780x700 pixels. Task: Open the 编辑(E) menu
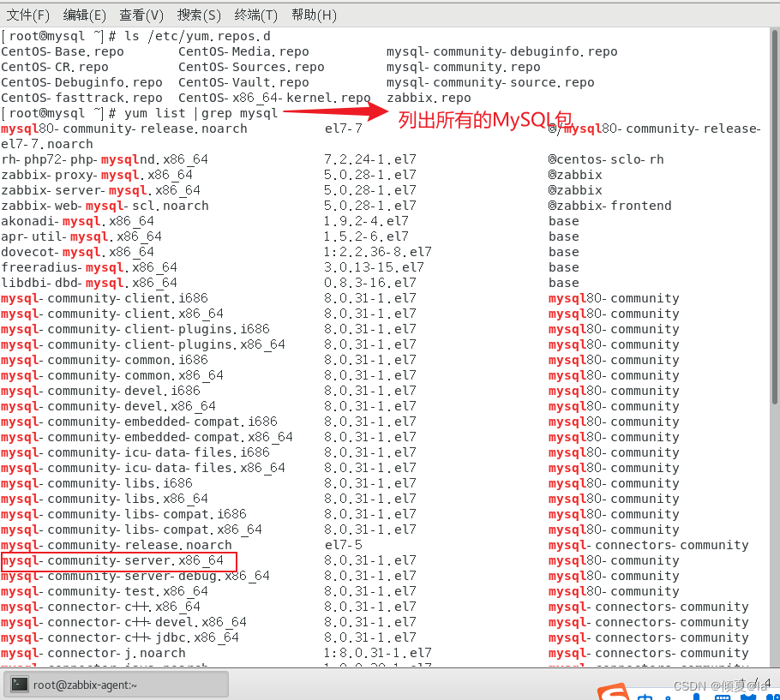85,15
